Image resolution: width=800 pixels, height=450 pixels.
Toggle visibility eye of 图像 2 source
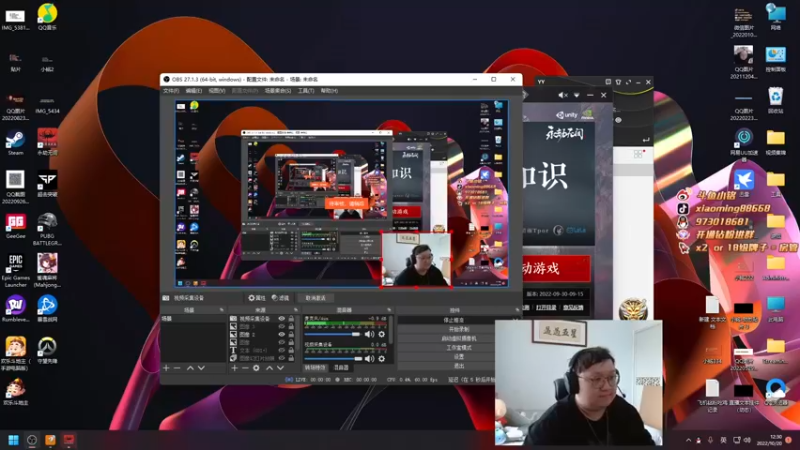coord(281,335)
